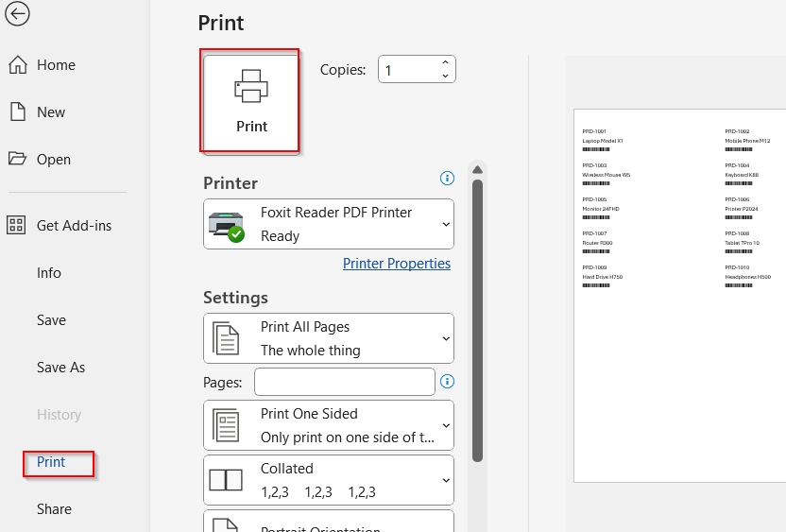
Task: Click the Print All Pages document icon
Action: click(x=226, y=338)
